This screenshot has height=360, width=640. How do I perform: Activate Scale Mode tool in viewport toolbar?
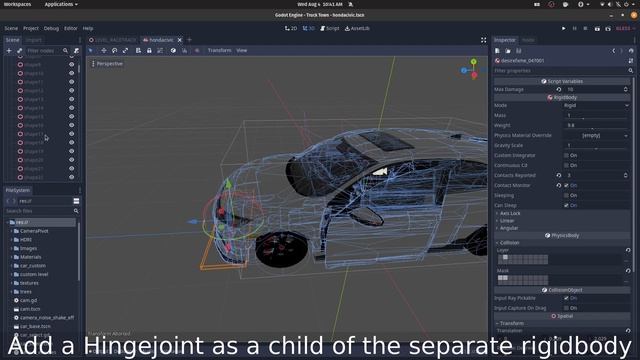[125, 50]
